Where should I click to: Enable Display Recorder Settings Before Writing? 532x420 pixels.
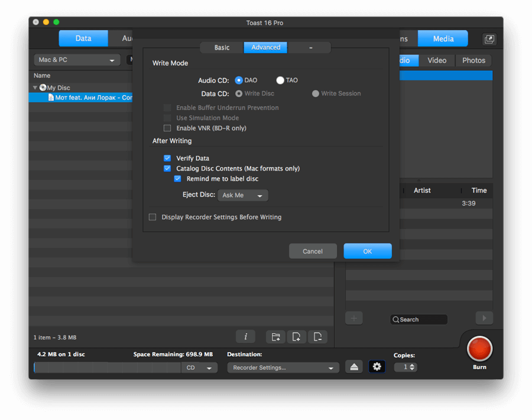pos(153,217)
